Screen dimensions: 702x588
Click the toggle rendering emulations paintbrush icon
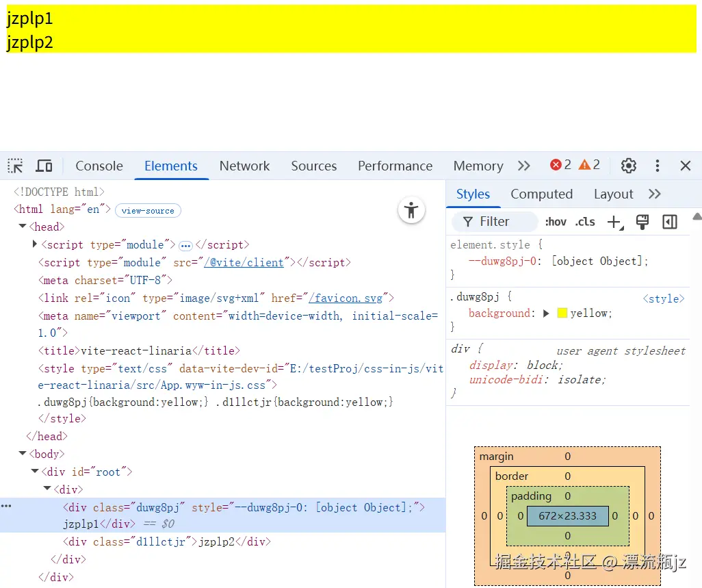642,222
